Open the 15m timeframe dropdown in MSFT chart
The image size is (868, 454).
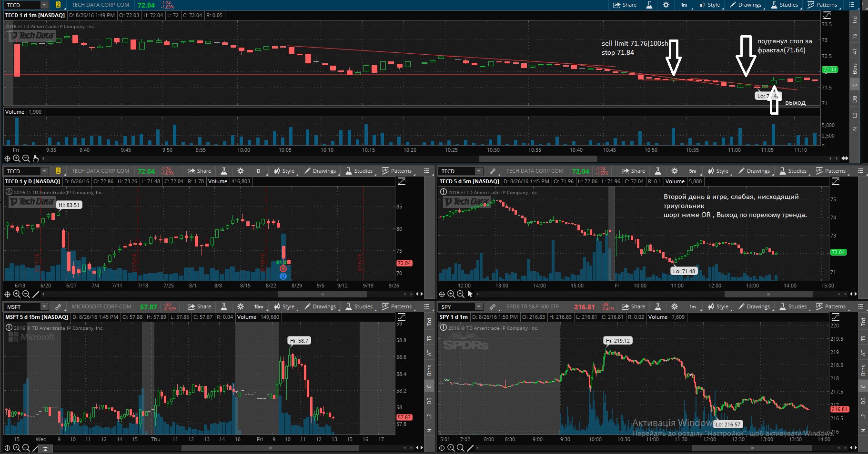pyautogui.click(x=259, y=306)
